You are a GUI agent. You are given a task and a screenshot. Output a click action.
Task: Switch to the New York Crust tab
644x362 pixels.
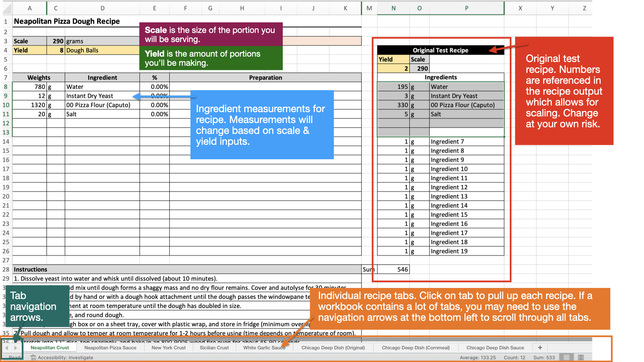169,348
